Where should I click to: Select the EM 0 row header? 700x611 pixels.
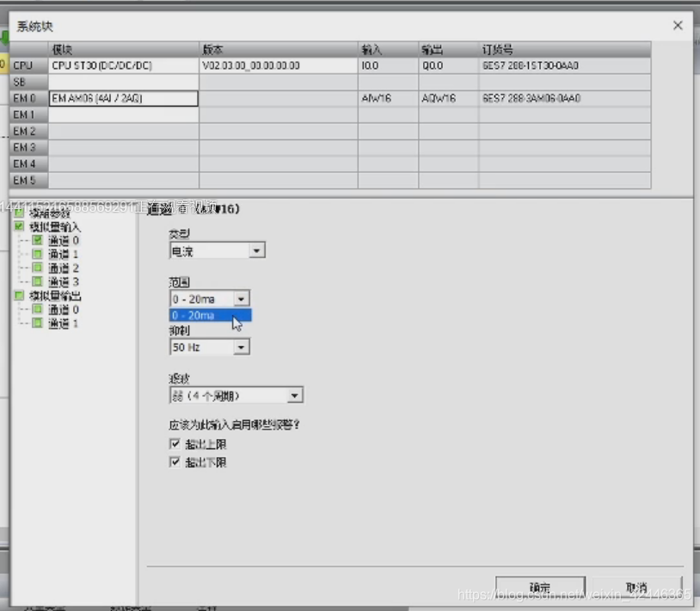pyautogui.click(x=29, y=98)
